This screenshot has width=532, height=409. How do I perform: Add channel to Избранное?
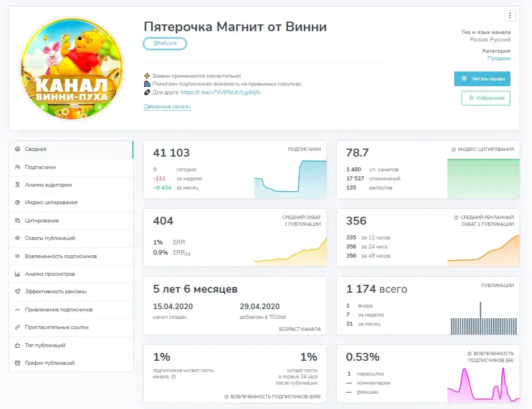click(x=486, y=98)
